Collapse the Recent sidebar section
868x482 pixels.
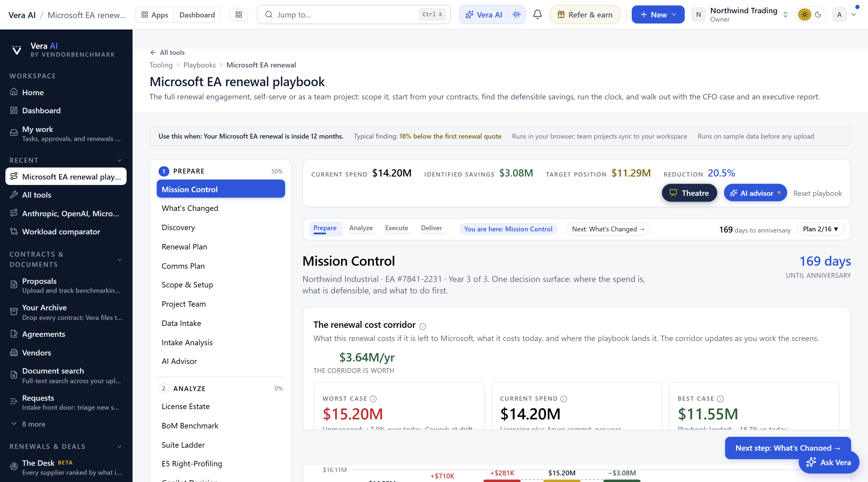click(x=119, y=160)
